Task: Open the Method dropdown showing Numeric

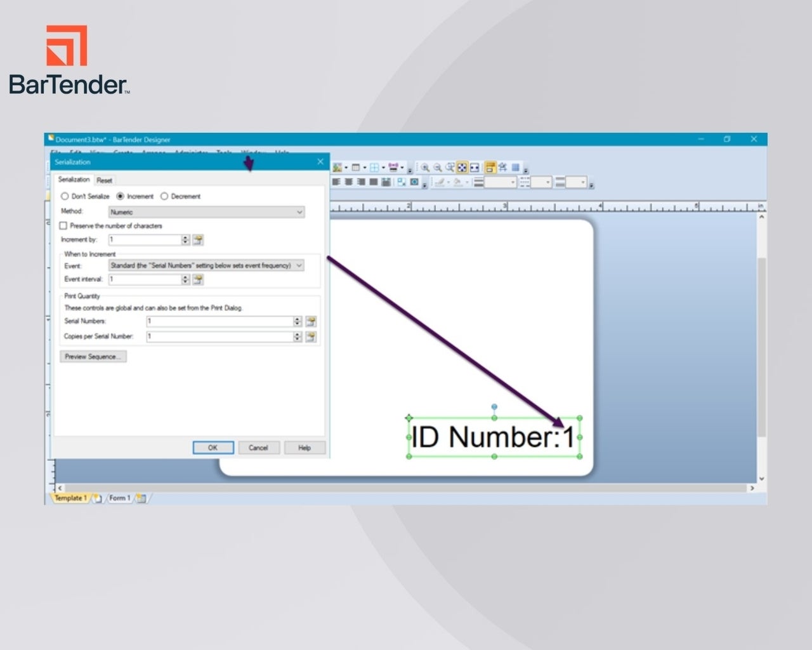Action: [x=206, y=212]
